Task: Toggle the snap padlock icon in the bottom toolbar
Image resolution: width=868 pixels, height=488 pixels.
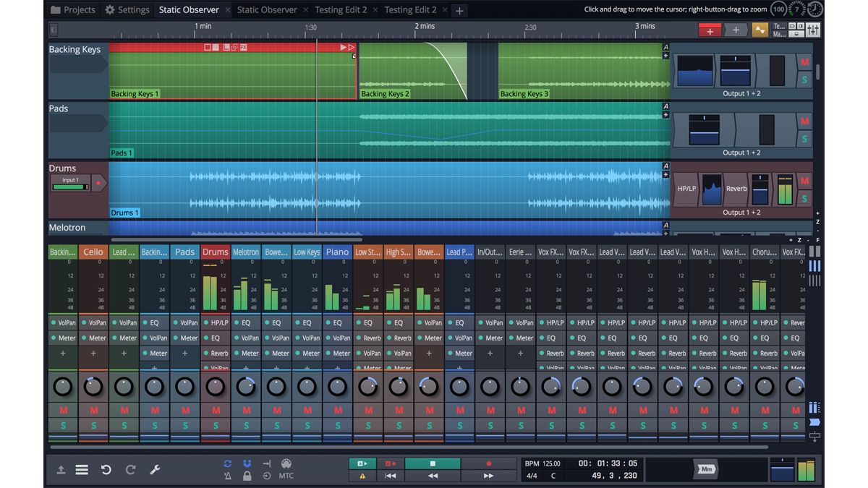Action: click(x=246, y=476)
